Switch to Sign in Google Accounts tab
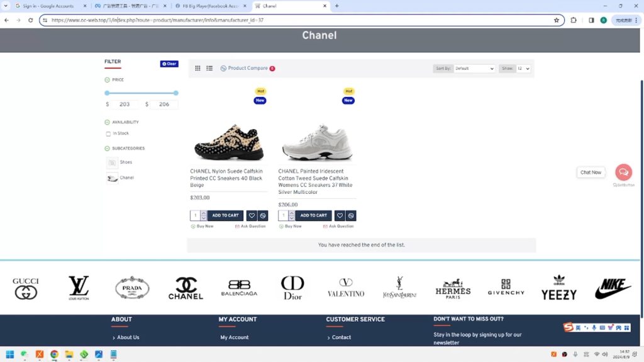Image resolution: width=644 pixels, height=362 pixels. coord(48,6)
